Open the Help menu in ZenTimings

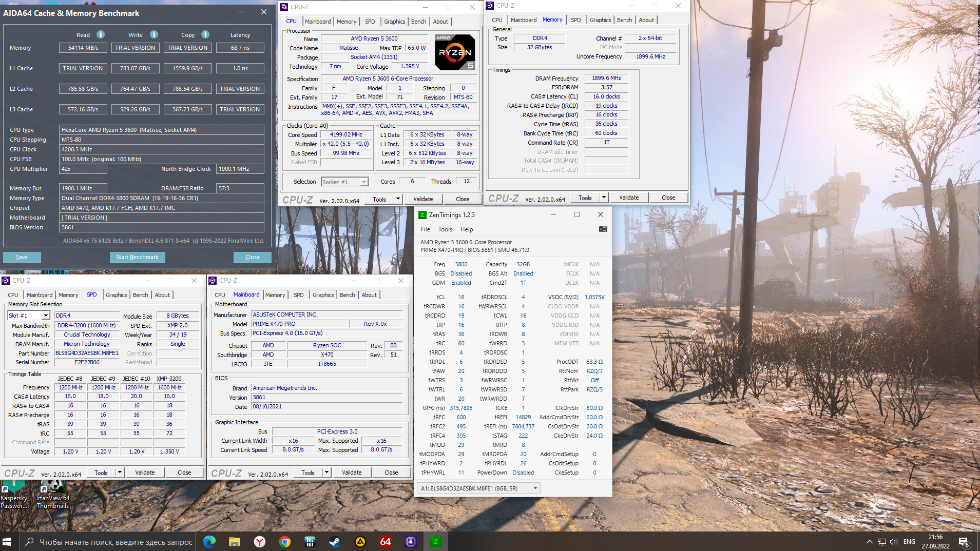point(466,229)
